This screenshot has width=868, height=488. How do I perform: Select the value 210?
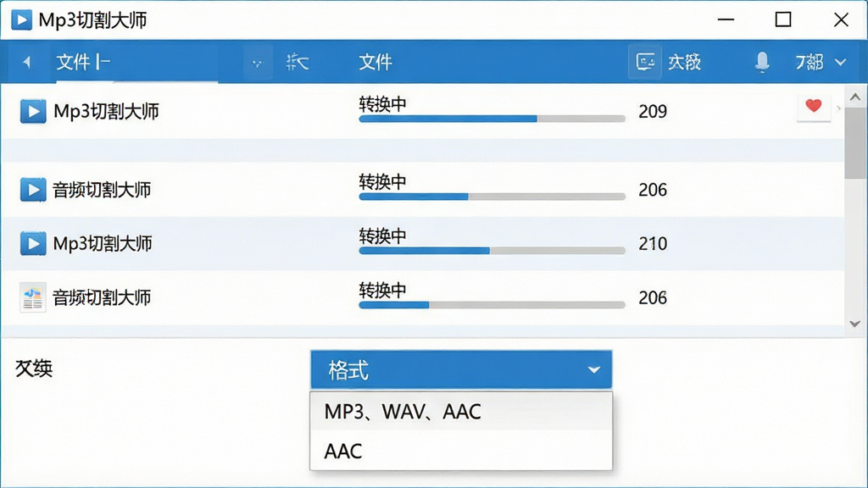coord(653,243)
